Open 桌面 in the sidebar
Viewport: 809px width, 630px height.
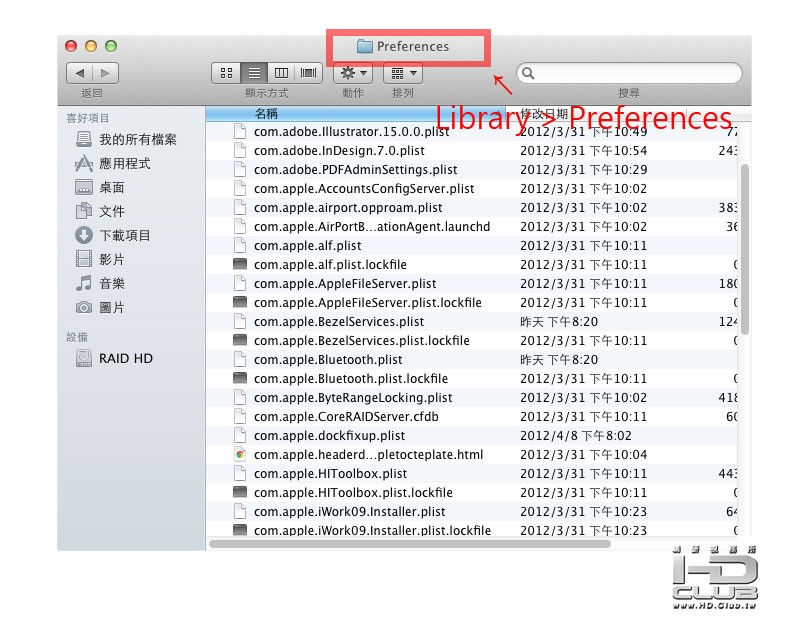(x=100, y=187)
